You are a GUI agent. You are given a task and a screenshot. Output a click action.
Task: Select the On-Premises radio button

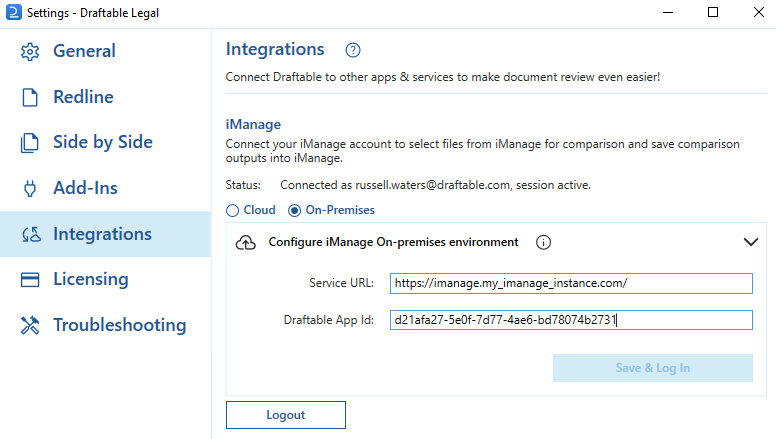[x=294, y=210]
